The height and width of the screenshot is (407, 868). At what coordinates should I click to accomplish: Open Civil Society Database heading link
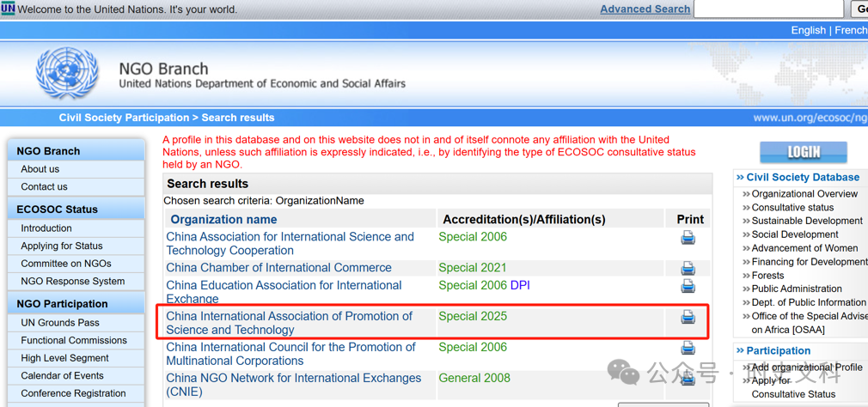(803, 178)
